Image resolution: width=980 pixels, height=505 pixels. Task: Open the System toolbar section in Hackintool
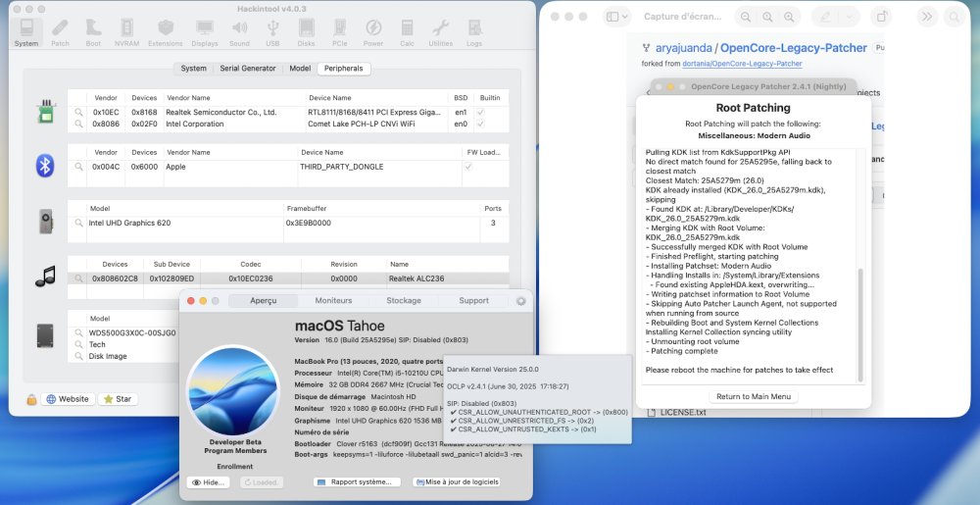pos(26,32)
